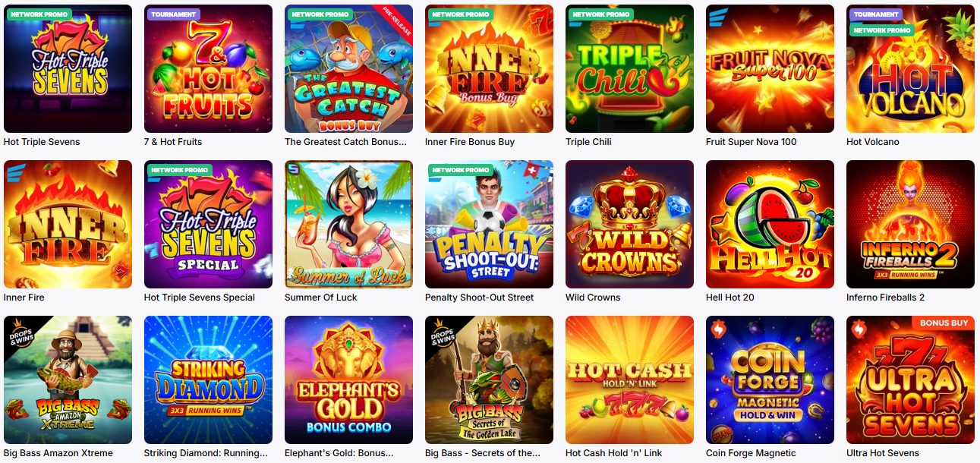Image resolution: width=980 pixels, height=463 pixels.
Task: Open the Wild Crowns game title link
Action: 593,298
